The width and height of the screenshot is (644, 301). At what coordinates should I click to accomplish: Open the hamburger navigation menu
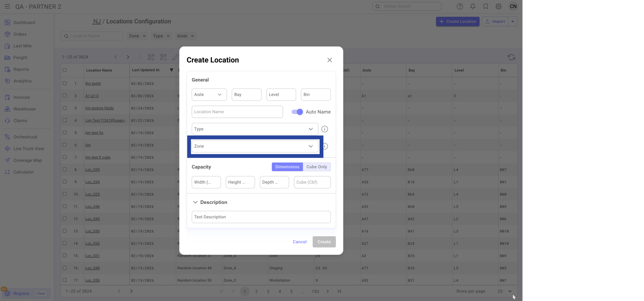click(x=7, y=7)
